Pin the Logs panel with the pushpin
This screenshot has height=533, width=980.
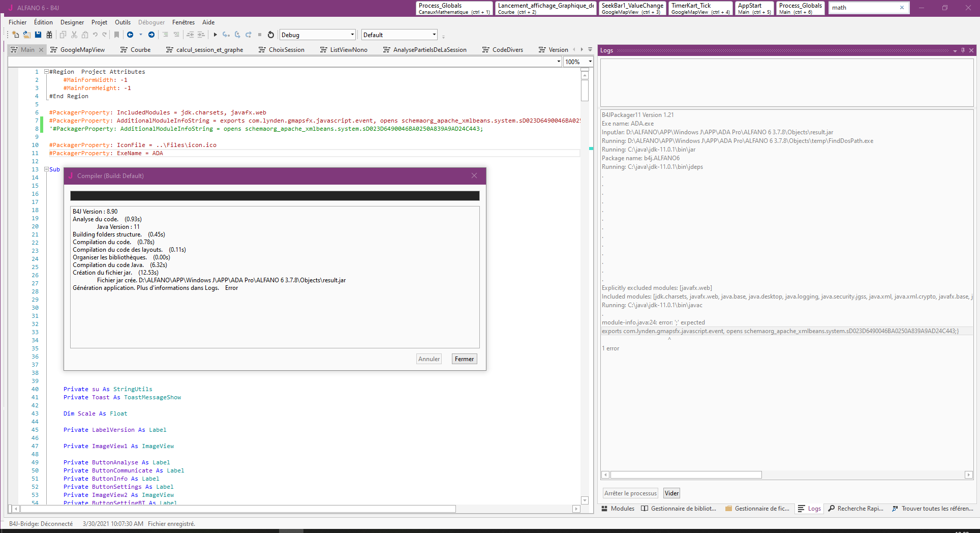point(963,50)
